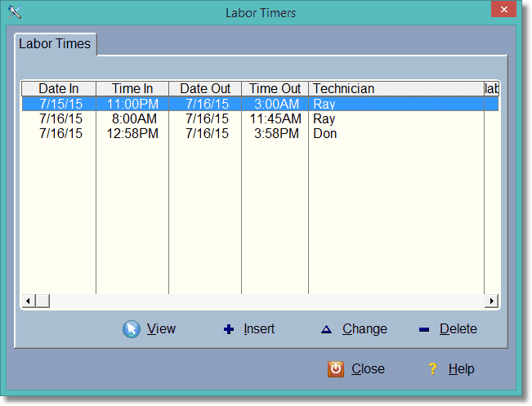Viewport: 532px width, 406px height.
Task: Select the 3:58PM Time Out cell
Action: click(276, 133)
